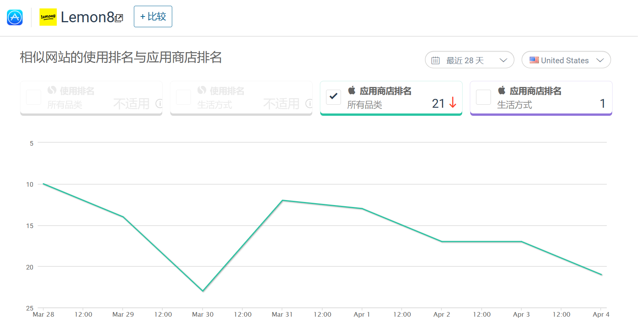Screen dimensions: 644x327
Task: Open the Lemon8 title link
Action: point(87,17)
